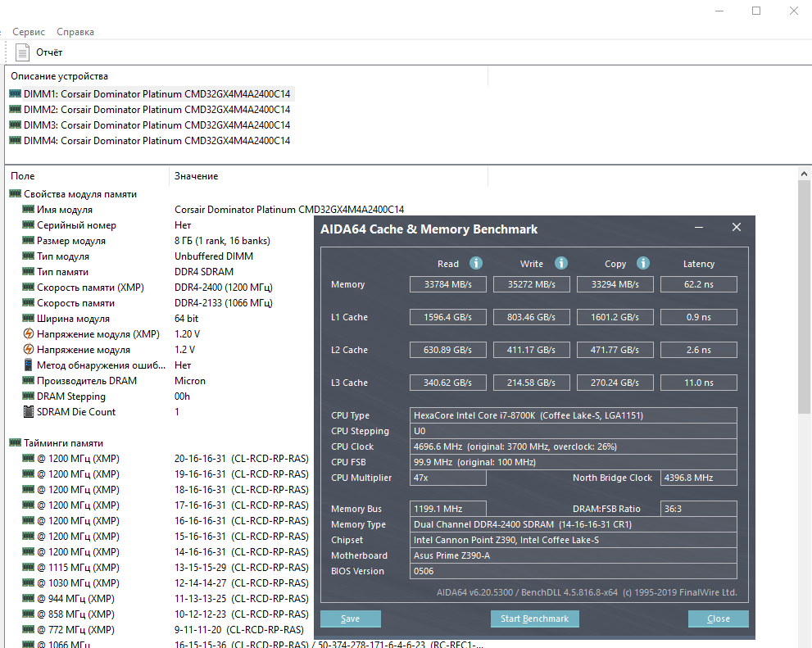Click the Отчёт report document icon

(22, 52)
